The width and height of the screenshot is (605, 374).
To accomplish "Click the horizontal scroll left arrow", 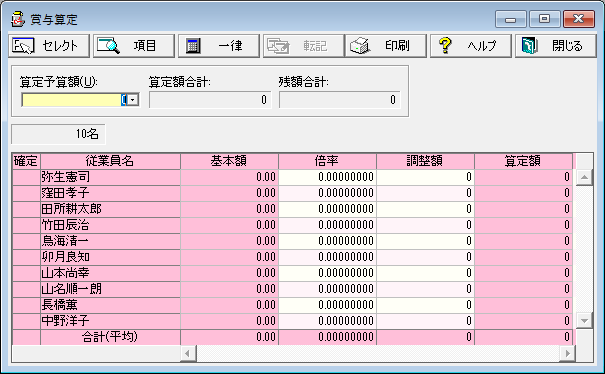I will 188,353.
